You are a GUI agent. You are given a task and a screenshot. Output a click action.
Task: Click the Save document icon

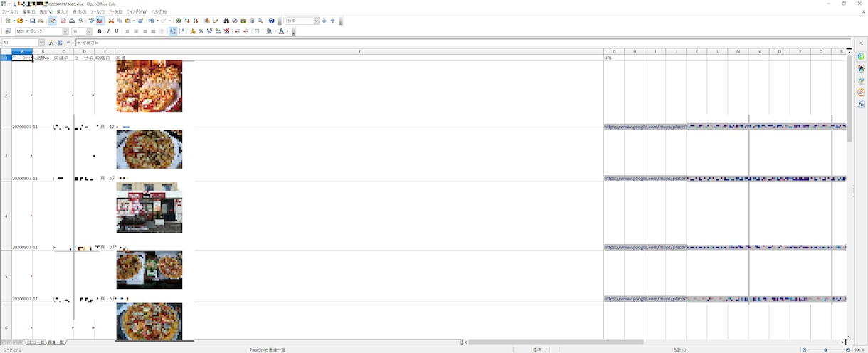[x=32, y=21]
